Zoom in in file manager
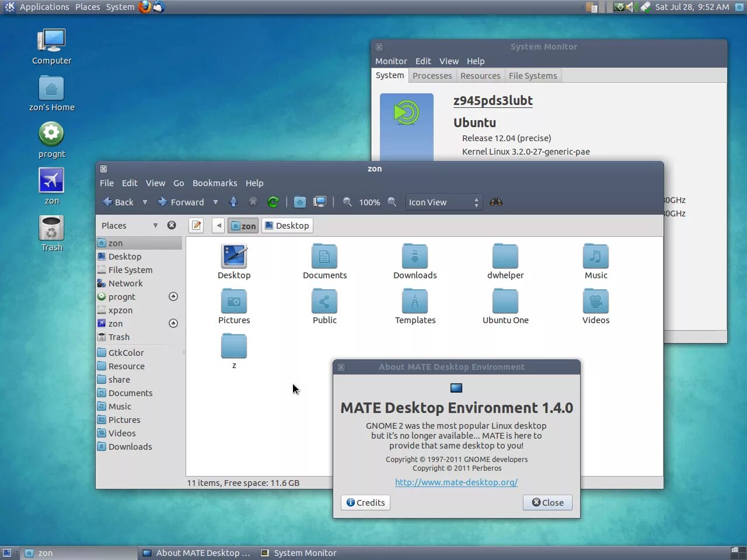This screenshot has height=560, width=747. coord(392,202)
